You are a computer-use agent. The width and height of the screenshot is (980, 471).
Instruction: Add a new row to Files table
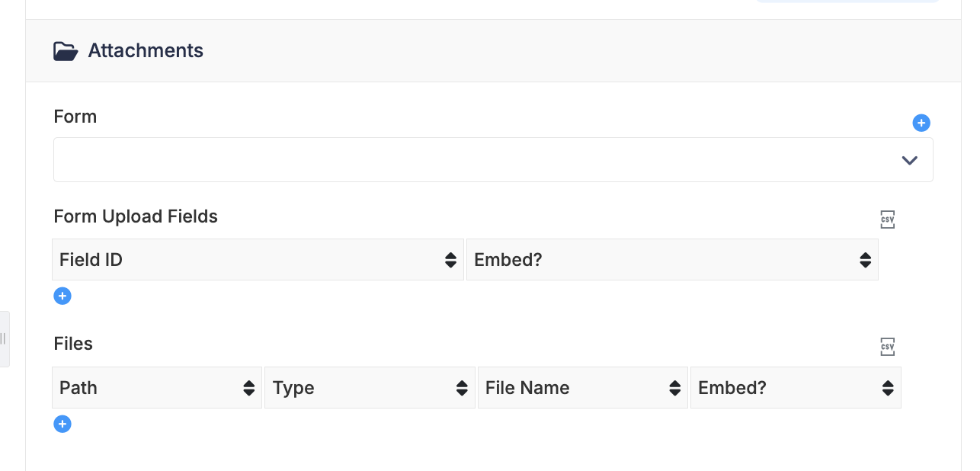62,424
